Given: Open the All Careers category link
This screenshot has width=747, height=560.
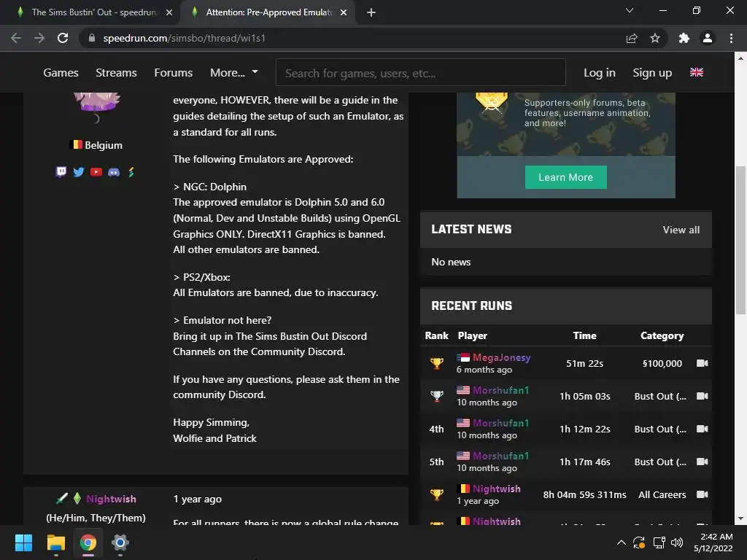Looking at the screenshot, I should tap(662, 495).
